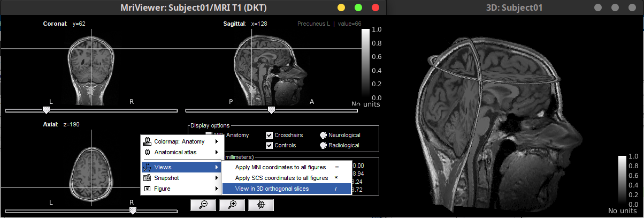Select View in 3D orthogonal slices

[x=272, y=189]
